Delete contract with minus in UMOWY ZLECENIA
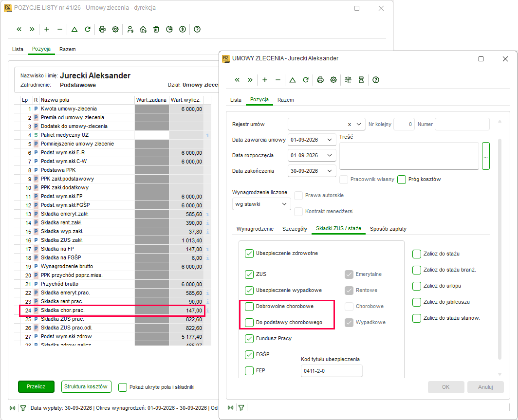This screenshot has height=420, width=518. [278, 80]
